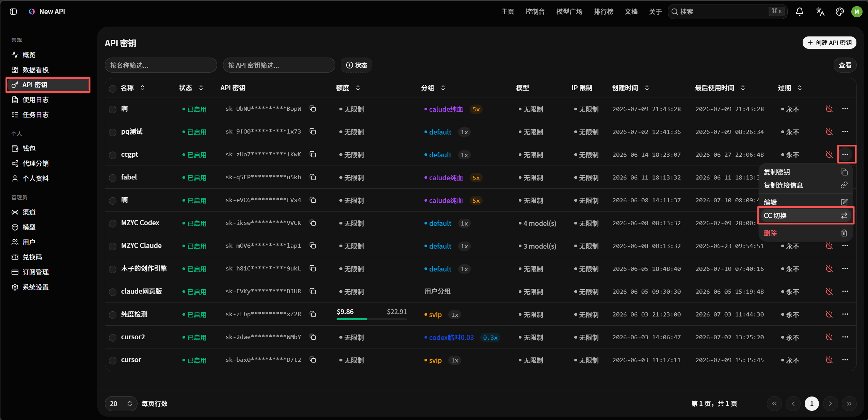
Task: Disable the 纯度检测 key via power icon
Action: tap(829, 314)
